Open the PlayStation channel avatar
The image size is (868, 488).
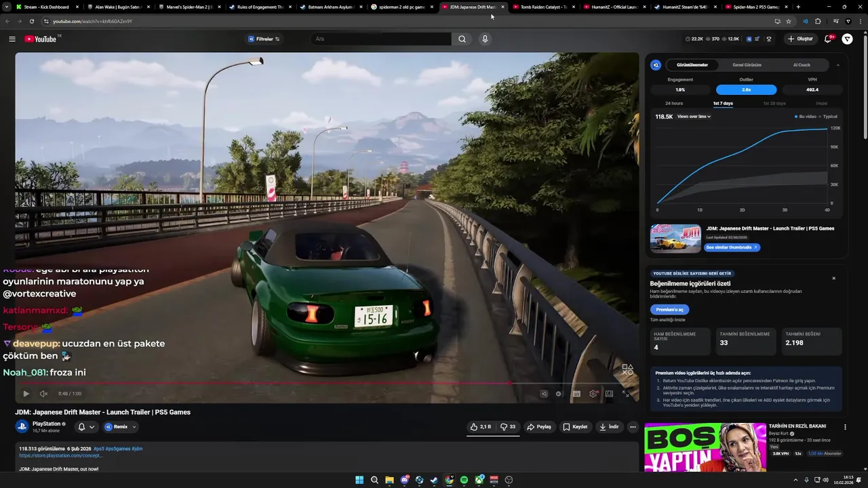coord(22,427)
